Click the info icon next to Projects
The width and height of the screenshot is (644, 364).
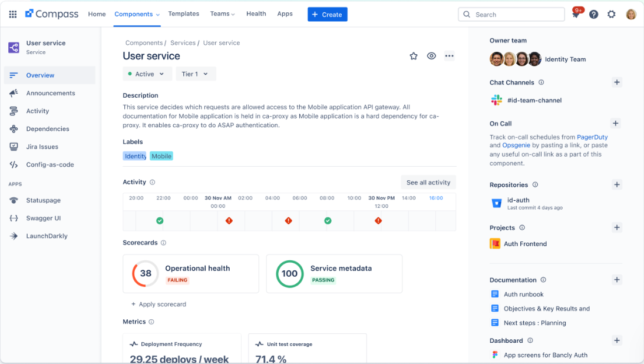pos(522,227)
